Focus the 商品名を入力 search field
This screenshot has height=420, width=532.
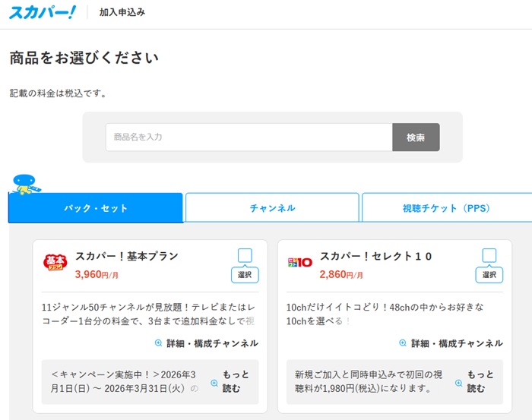pos(249,137)
